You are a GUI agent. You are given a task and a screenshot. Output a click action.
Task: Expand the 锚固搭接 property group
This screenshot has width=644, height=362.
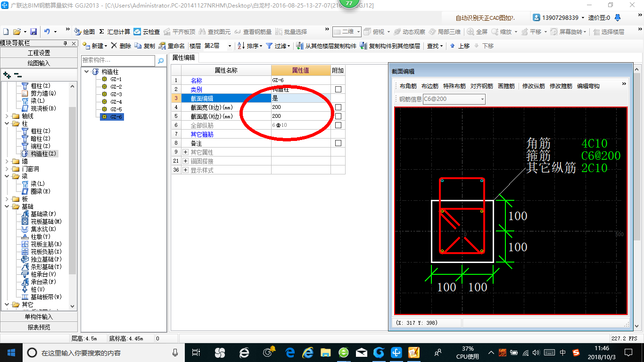[185, 161]
